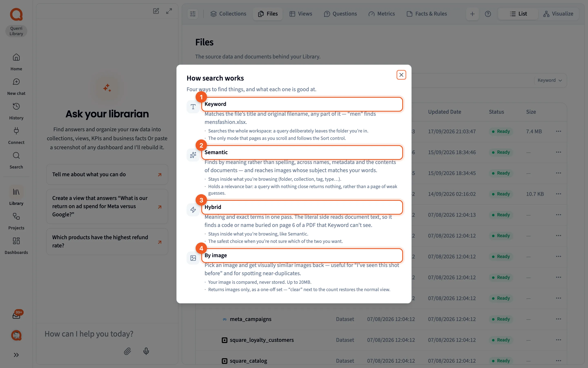
Task: Start voice input with microphone icon
Action: (146, 351)
